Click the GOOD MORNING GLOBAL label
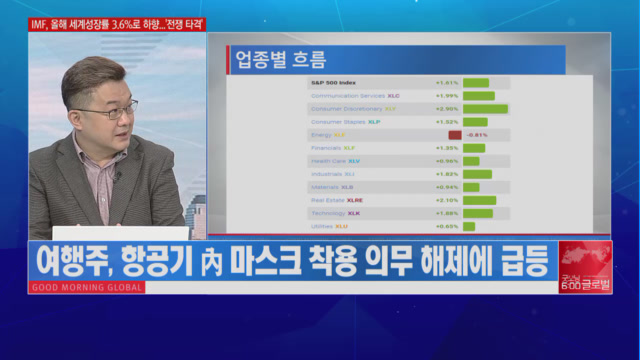The height and width of the screenshot is (360, 640). pos(87,287)
